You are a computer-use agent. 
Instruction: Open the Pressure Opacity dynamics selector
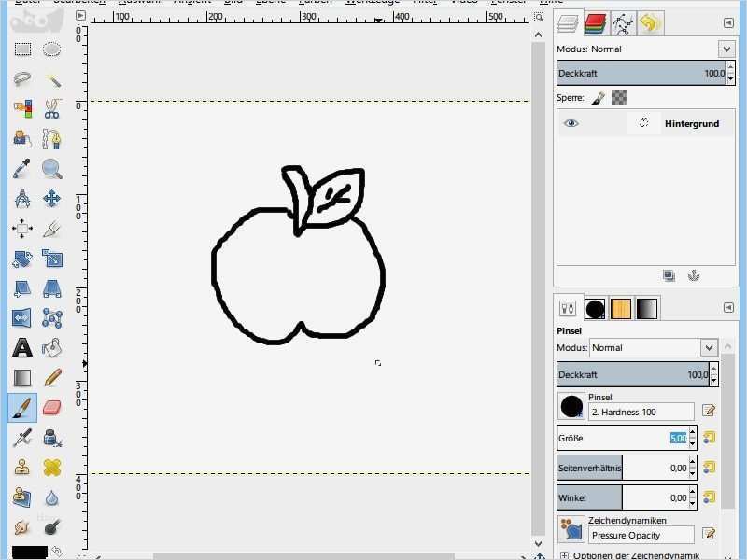coord(640,535)
